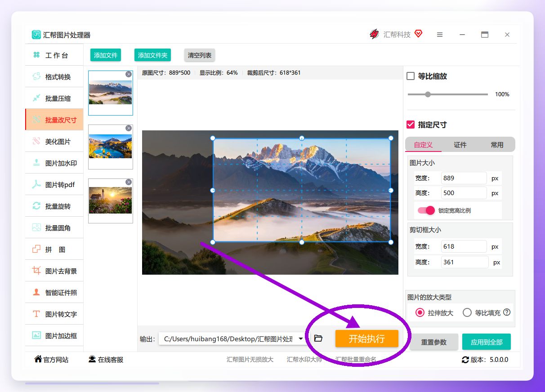Click the 清空列表 button
This screenshot has width=545, height=392.
tap(200, 55)
